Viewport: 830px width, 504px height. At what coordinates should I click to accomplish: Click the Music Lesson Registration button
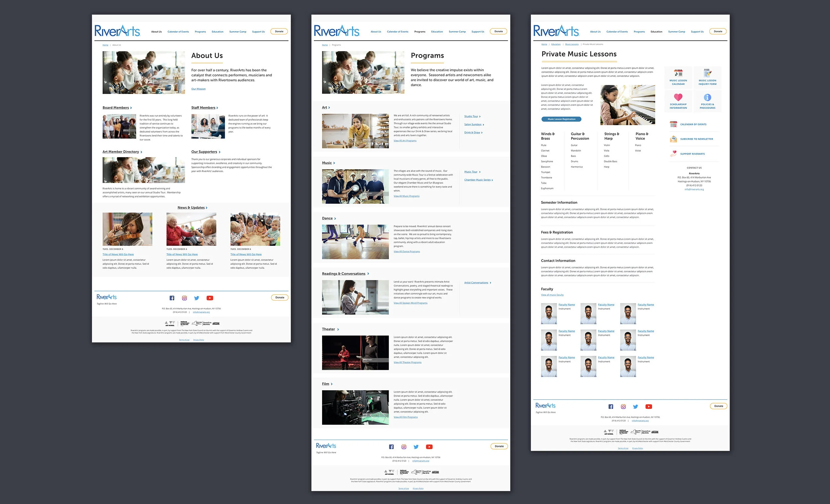point(561,119)
